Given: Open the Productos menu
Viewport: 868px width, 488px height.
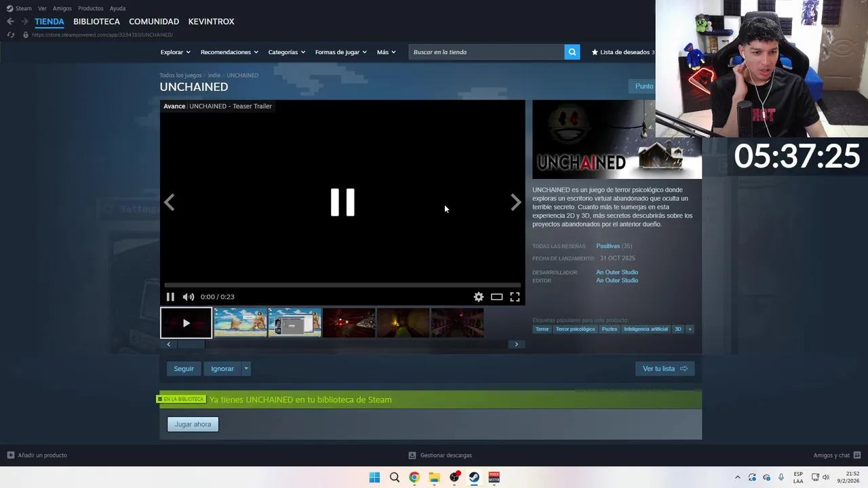Looking at the screenshot, I should (90, 8).
